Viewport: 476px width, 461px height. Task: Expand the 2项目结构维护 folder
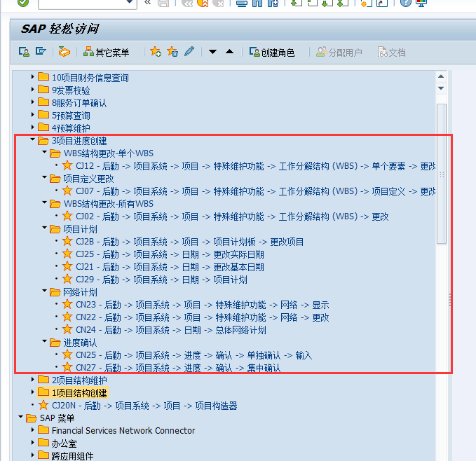(32, 380)
